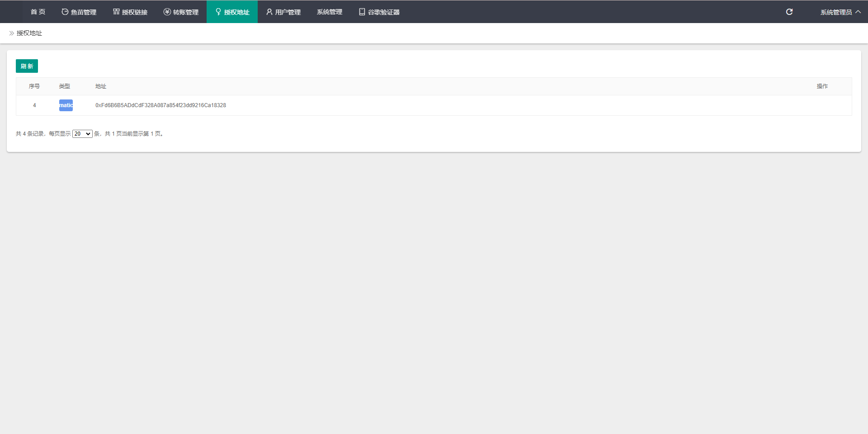Click the phone icon beside 谷歌验证器
This screenshot has width=868, height=434.
point(362,12)
